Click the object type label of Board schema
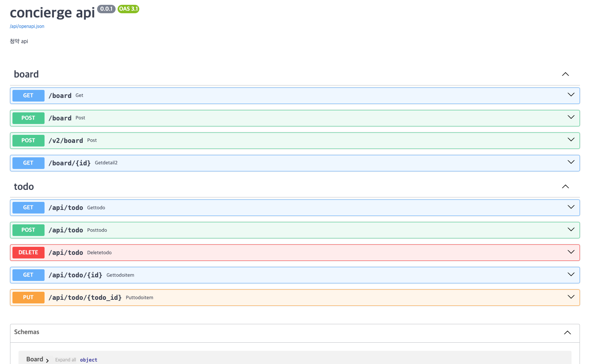The width and height of the screenshot is (596, 364). 89,360
